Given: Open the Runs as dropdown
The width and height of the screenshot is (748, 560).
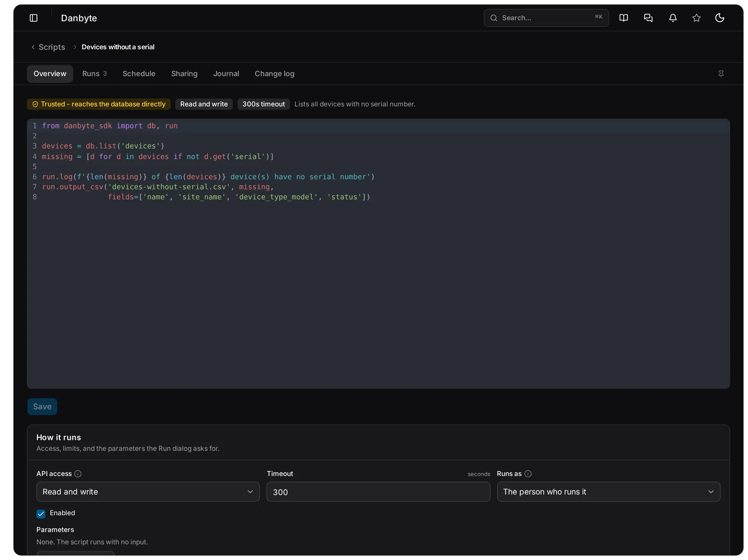Looking at the screenshot, I should tap(609, 492).
